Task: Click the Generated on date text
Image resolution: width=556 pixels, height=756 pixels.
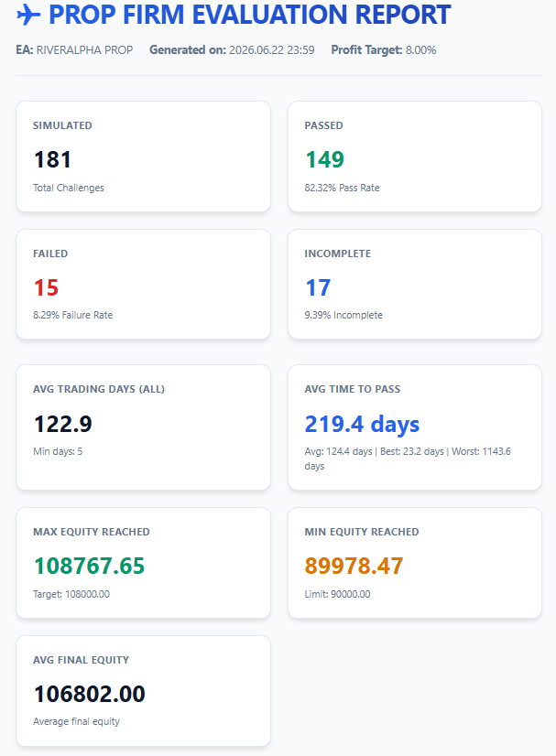Action: pyautogui.click(x=232, y=50)
